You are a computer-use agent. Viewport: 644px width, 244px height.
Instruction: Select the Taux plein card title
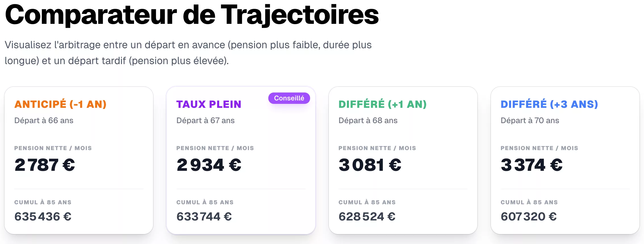click(x=209, y=104)
